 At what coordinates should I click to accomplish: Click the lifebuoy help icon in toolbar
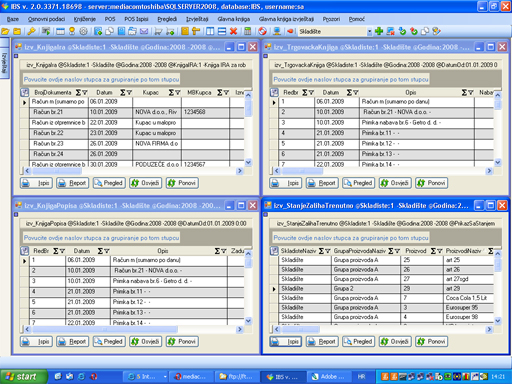[x=263, y=32]
